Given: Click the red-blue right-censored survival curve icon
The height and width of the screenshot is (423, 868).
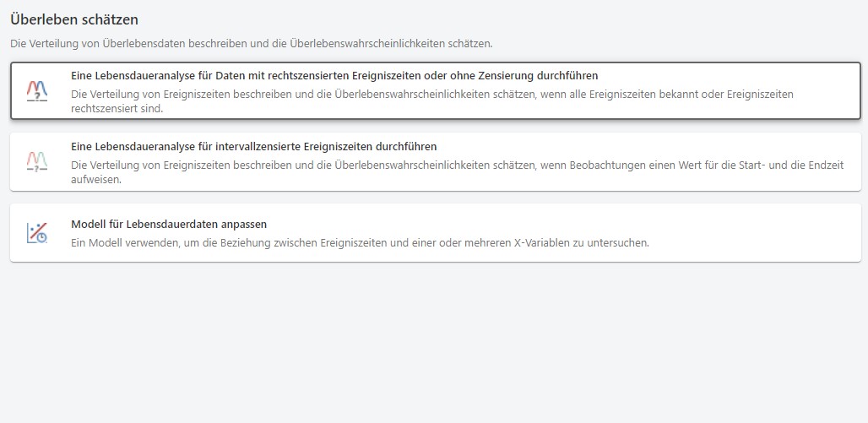Looking at the screenshot, I should (37, 89).
